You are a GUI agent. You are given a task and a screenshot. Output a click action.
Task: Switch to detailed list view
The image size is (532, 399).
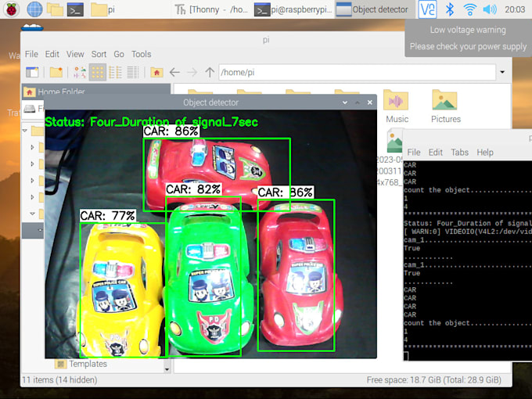(x=133, y=72)
